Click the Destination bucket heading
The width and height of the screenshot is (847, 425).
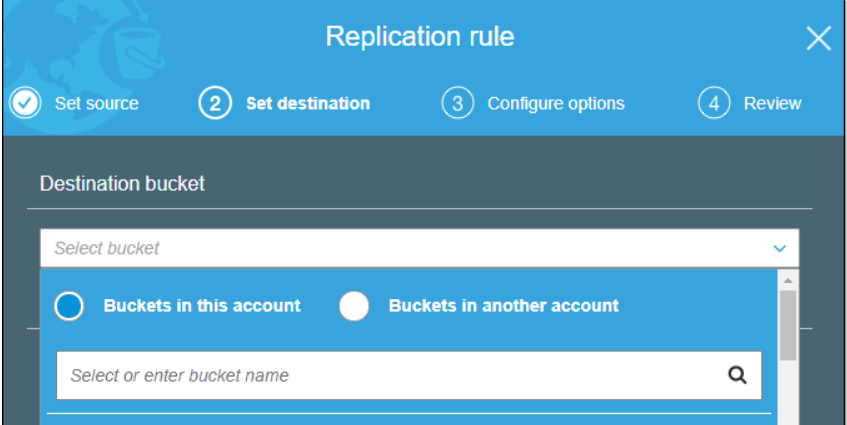122,184
